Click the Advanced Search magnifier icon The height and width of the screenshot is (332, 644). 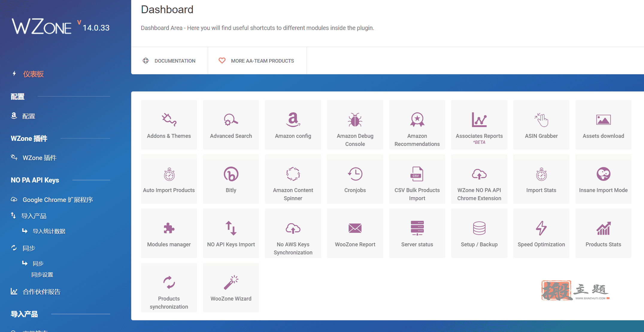point(231,120)
